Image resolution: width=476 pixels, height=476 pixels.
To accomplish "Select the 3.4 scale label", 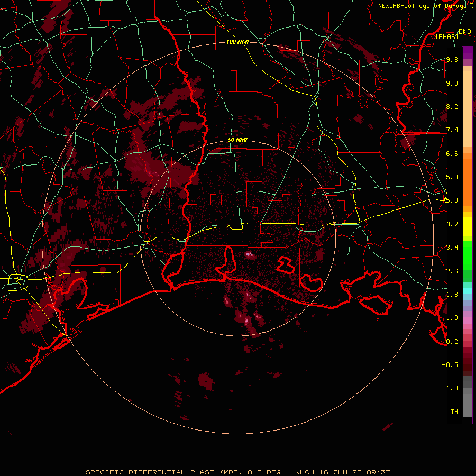I will coord(452,248).
